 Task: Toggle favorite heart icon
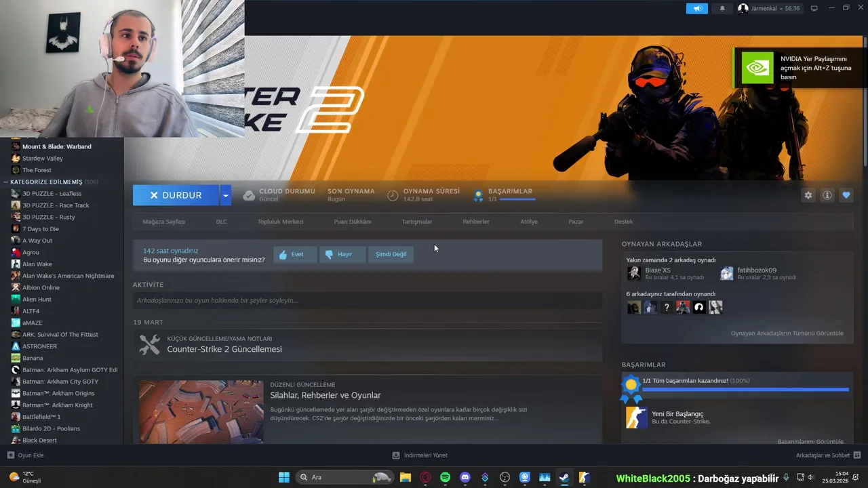846,195
